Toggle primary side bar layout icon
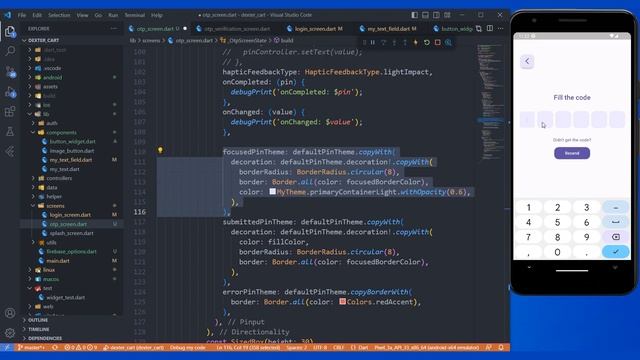The height and width of the screenshot is (360, 640). click(x=415, y=15)
